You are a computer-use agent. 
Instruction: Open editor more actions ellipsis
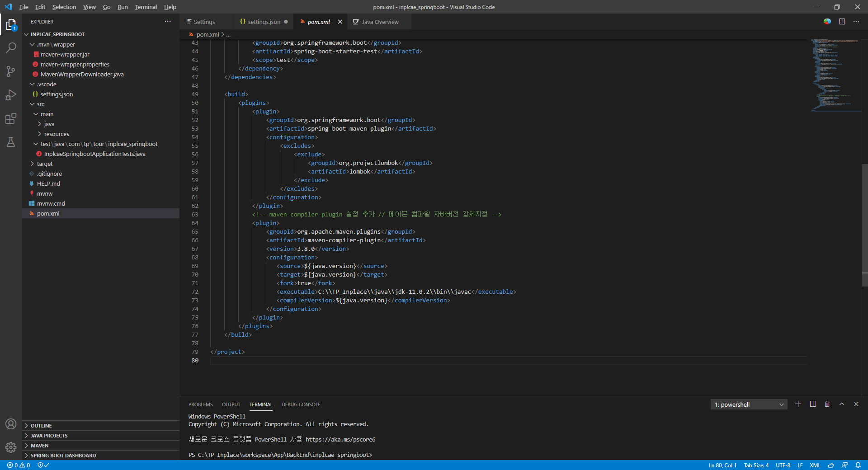(856, 22)
